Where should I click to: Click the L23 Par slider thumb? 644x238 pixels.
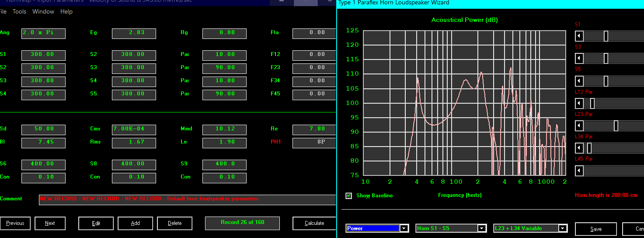point(616,126)
